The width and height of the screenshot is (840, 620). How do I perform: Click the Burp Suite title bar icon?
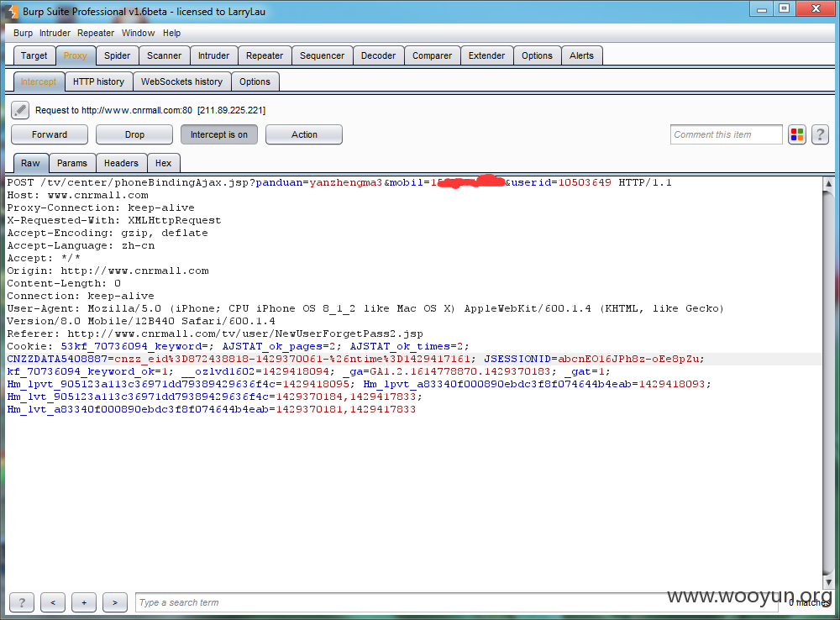coord(13,11)
